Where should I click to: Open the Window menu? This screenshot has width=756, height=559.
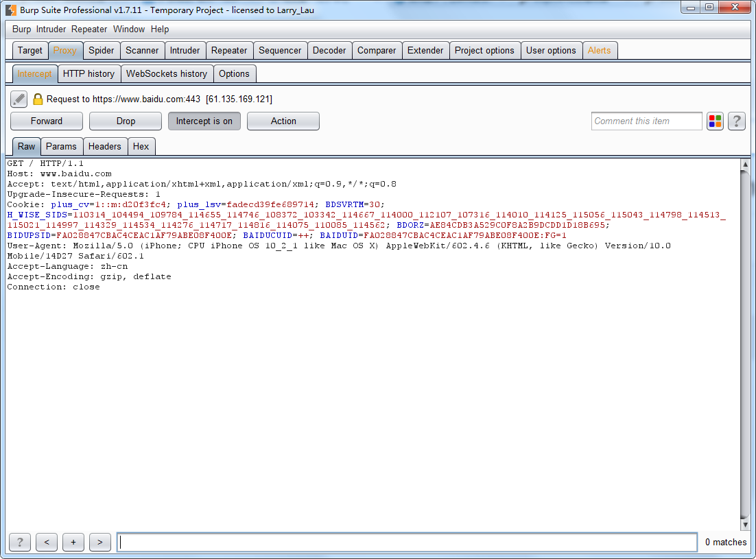pos(129,29)
